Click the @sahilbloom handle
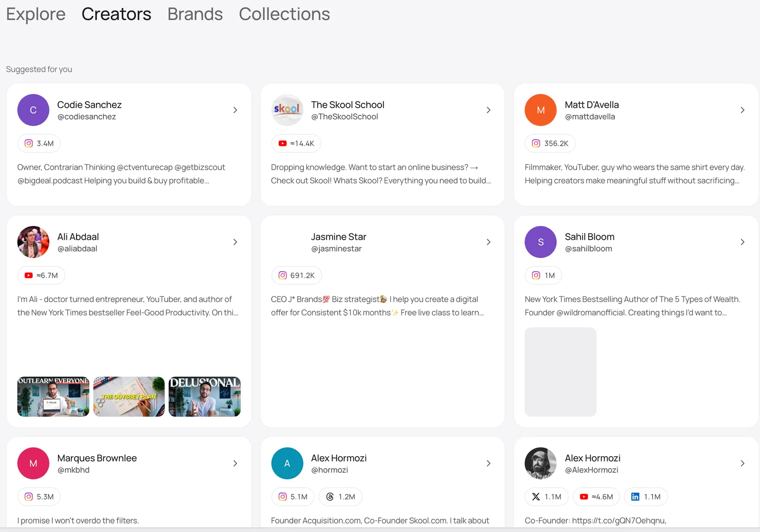 tap(589, 249)
